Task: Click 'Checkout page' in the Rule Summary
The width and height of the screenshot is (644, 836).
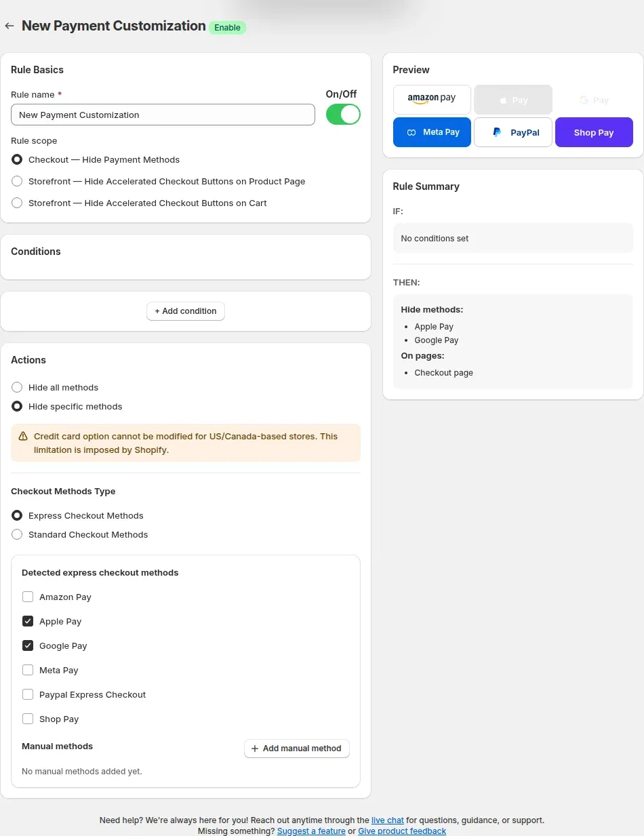Action: click(444, 373)
